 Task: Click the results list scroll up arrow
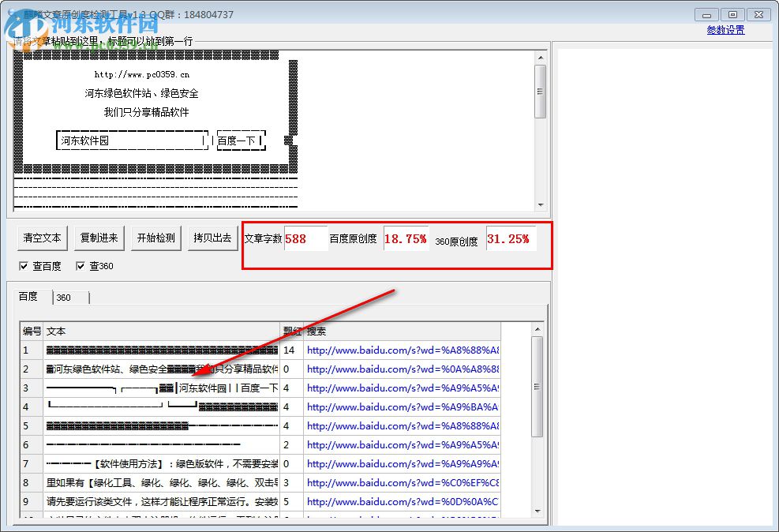[537, 329]
